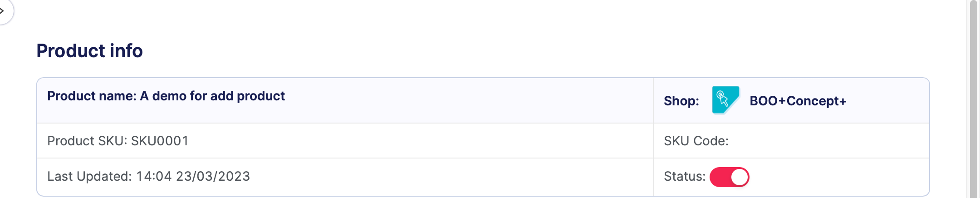Toggle the product Status switch
The height and width of the screenshot is (198, 980).
[x=729, y=177]
